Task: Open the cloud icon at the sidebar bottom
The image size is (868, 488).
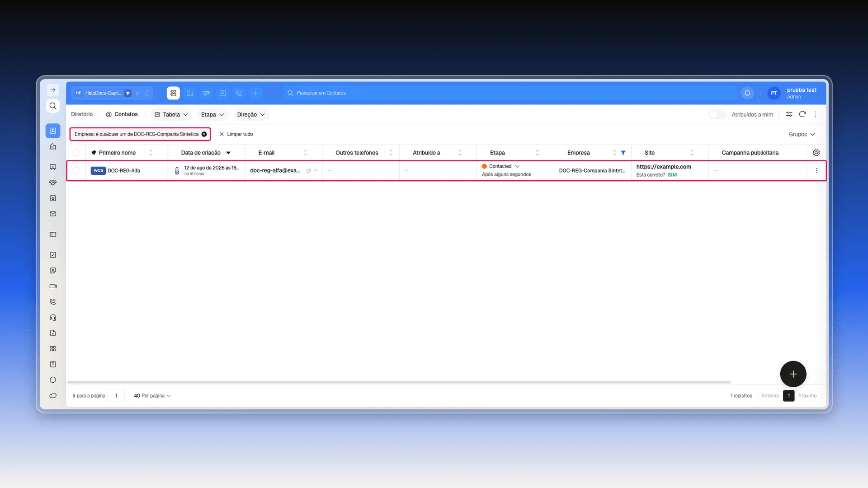Action: tap(53, 395)
